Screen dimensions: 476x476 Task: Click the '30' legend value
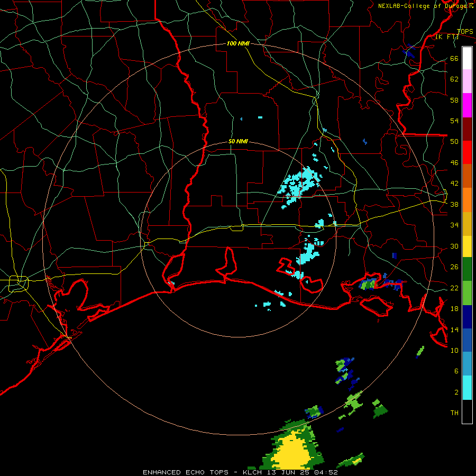tap(454, 246)
